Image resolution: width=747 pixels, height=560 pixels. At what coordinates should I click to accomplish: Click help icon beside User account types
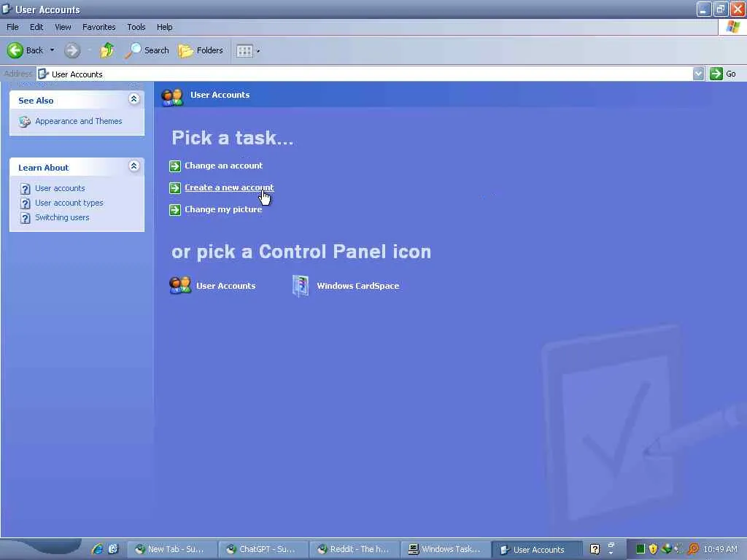(26, 204)
